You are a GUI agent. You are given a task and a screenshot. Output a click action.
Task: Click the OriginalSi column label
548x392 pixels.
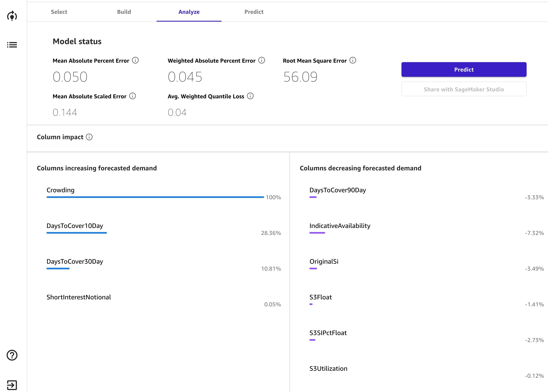[324, 262]
